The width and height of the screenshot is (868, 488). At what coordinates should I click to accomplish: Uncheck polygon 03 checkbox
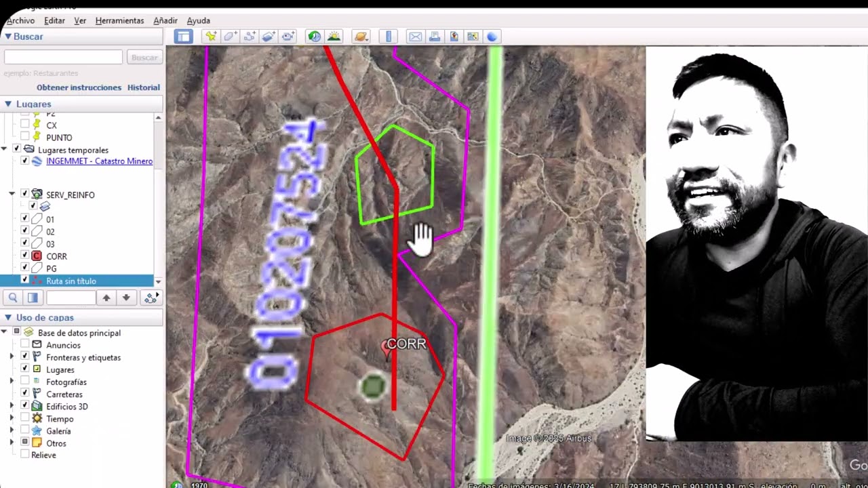click(25, 243)
